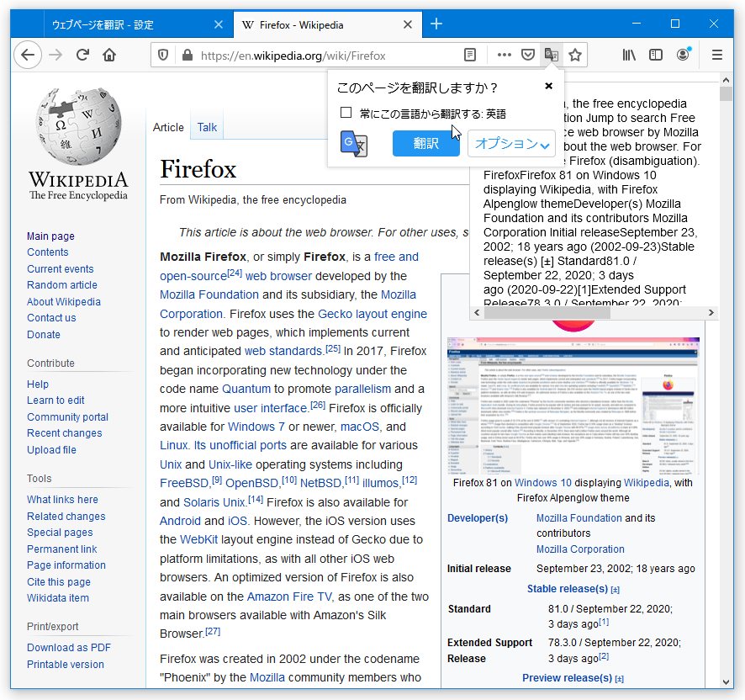Click left arrow of translation panel scrollbar
Image resolution: width=745 pixels, height=700 pixels.
click(x=477, y=312)
